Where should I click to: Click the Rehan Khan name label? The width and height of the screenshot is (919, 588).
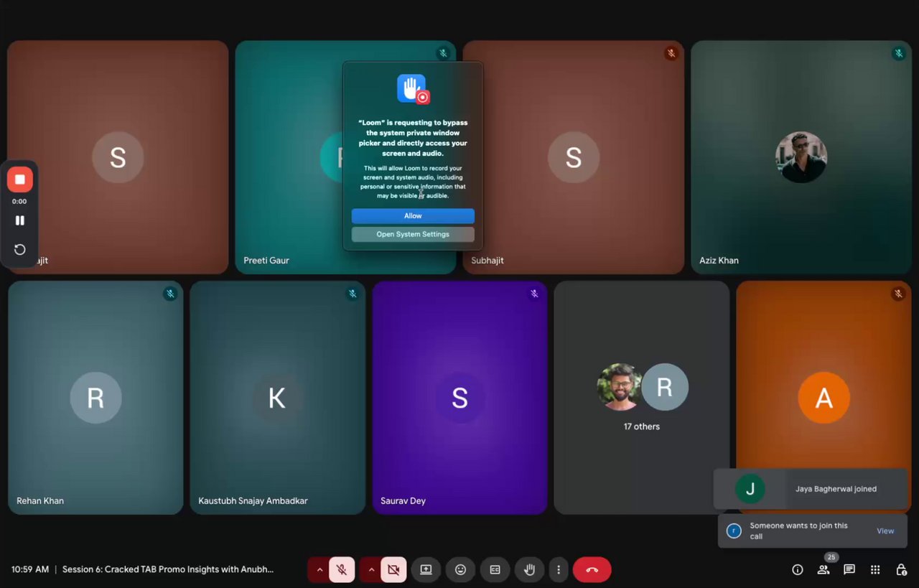tap(40, 500)
